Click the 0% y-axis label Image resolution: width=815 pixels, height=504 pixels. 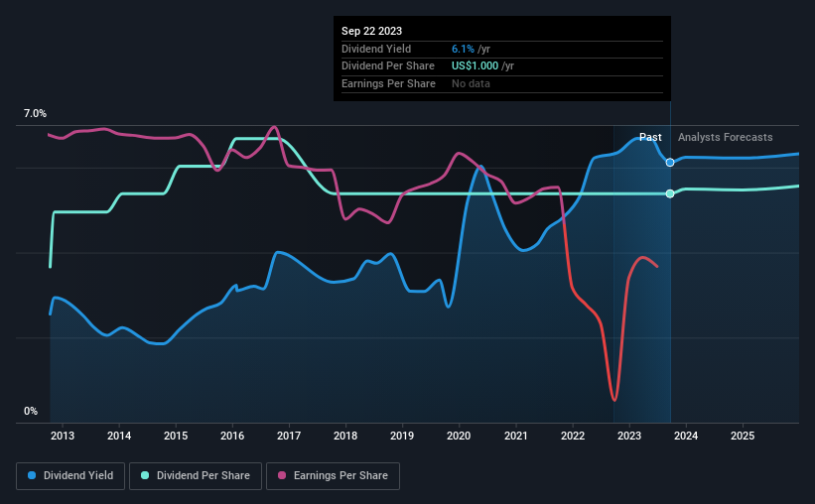[x=31, y=411]
